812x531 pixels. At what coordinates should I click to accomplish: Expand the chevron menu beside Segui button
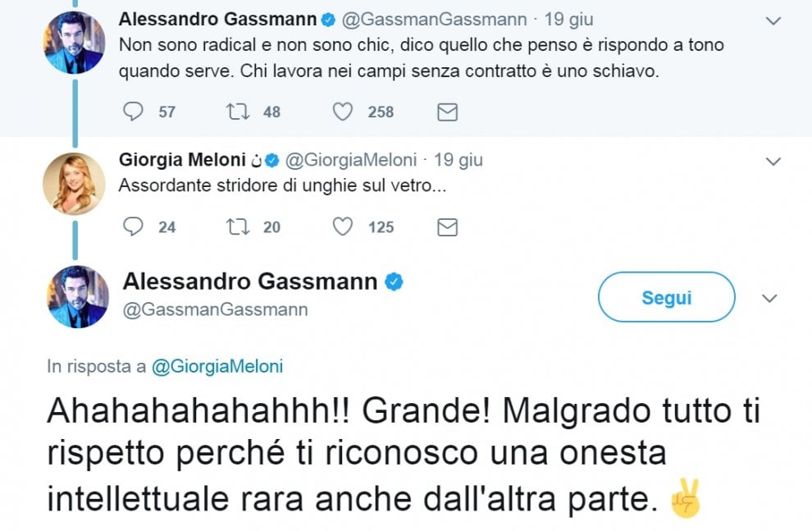point(769,299)
